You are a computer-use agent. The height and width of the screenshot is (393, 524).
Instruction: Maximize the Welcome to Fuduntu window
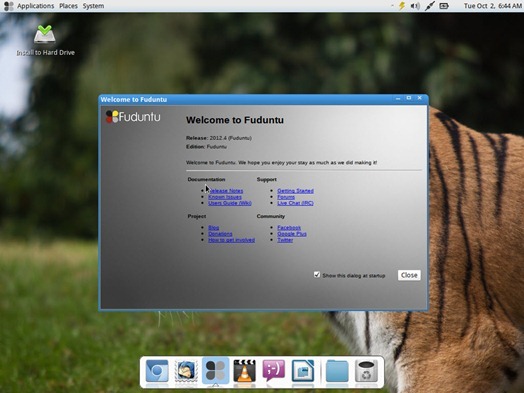(409, 98)
